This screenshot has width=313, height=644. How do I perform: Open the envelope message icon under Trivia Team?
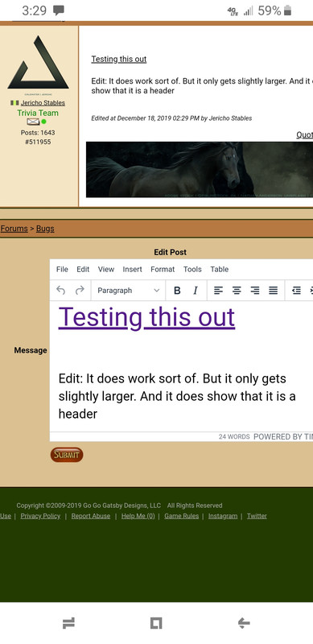pyautogui.click(x=33, y=122)
